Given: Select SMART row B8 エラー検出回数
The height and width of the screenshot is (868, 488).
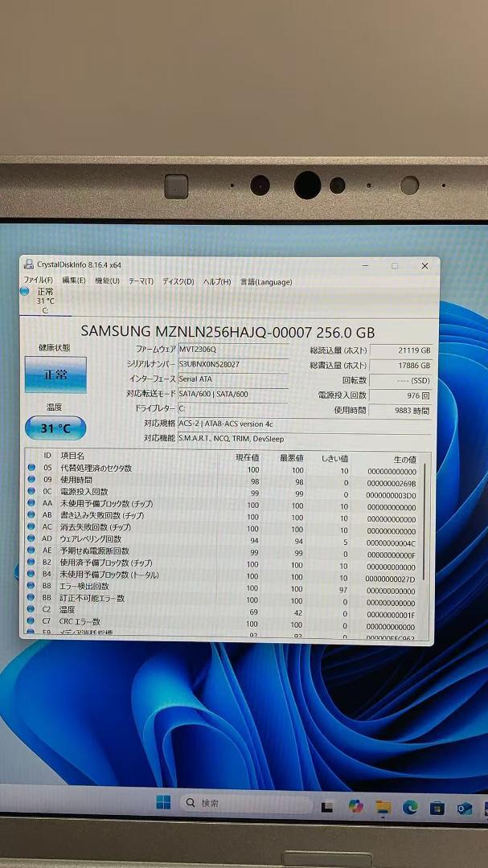Looking at the screenshot, I should (225, 588).
